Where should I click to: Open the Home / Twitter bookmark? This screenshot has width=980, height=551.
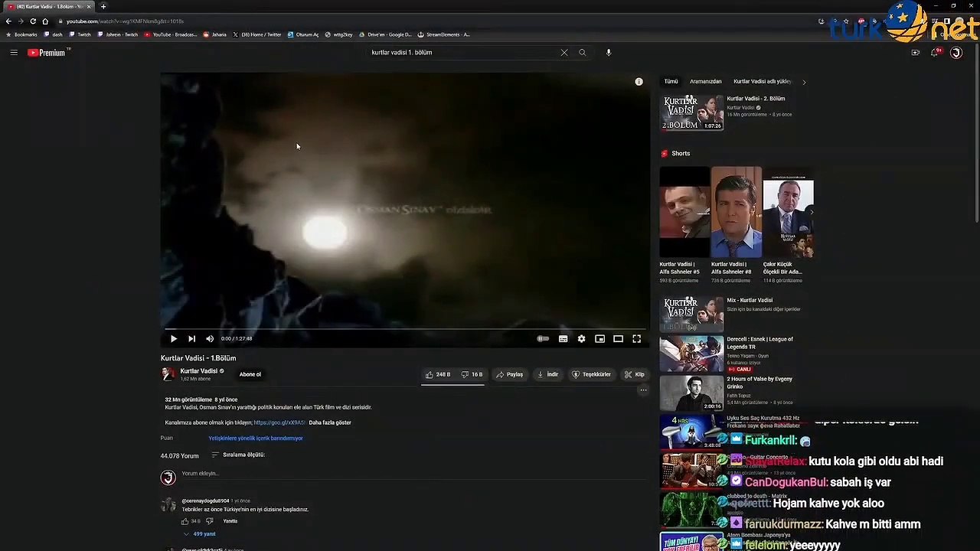click(x=257, y=34)
